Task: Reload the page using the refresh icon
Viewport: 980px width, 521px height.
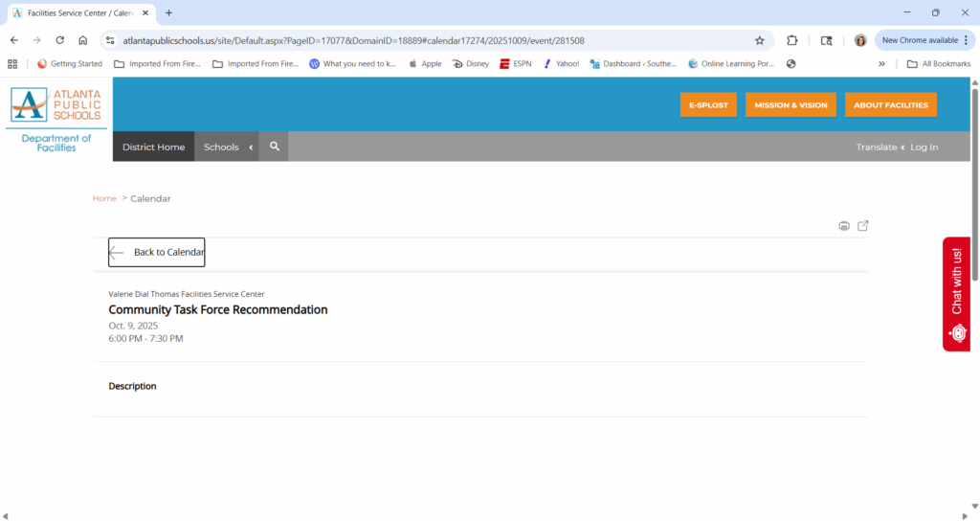Action: (x=59, y=40)
